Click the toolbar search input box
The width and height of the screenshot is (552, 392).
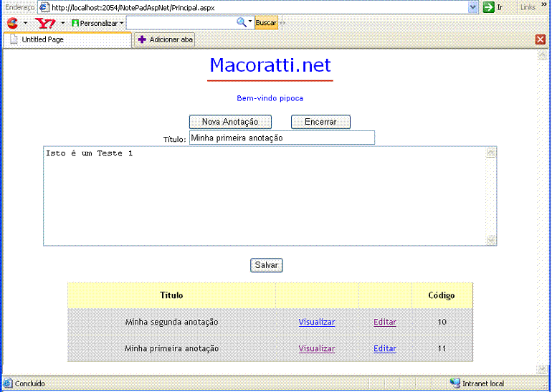(x=181, y=23)
